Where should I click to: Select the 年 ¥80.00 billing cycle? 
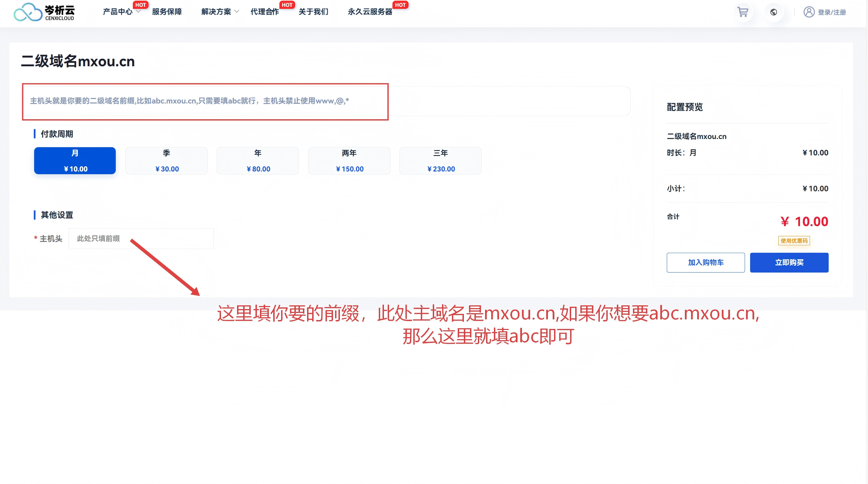(x=258, y=161)
